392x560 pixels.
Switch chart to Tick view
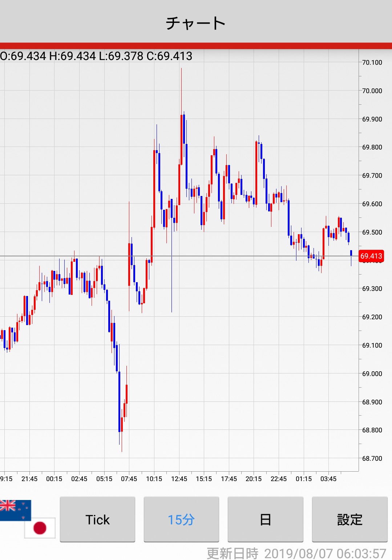[97, 519]
